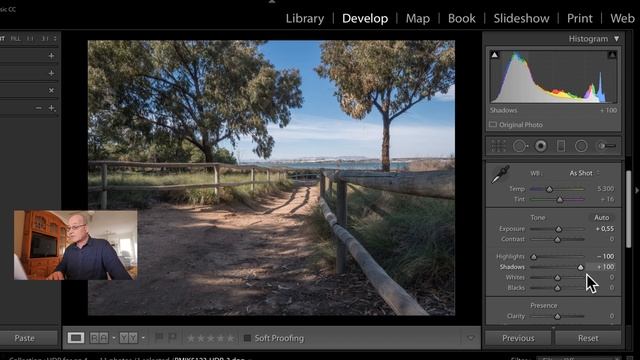This screenshot has height=360, width=640.
Task: Click the Highlights value -100 field
Action: pos(605,256)
